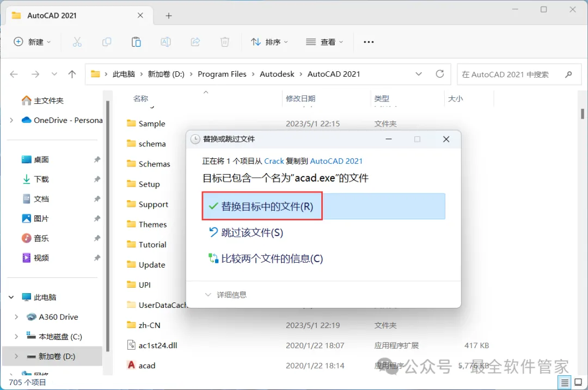Click Program Files in address breadcrumb
Image resolution: width=588 pixels, height=390 pixels.
click(222, 74)
